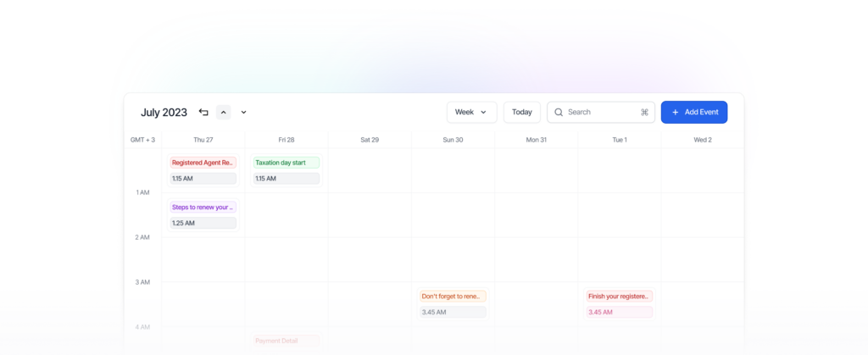
Task: Open the Registered Agent Re.. event
Action: (203, 163)
